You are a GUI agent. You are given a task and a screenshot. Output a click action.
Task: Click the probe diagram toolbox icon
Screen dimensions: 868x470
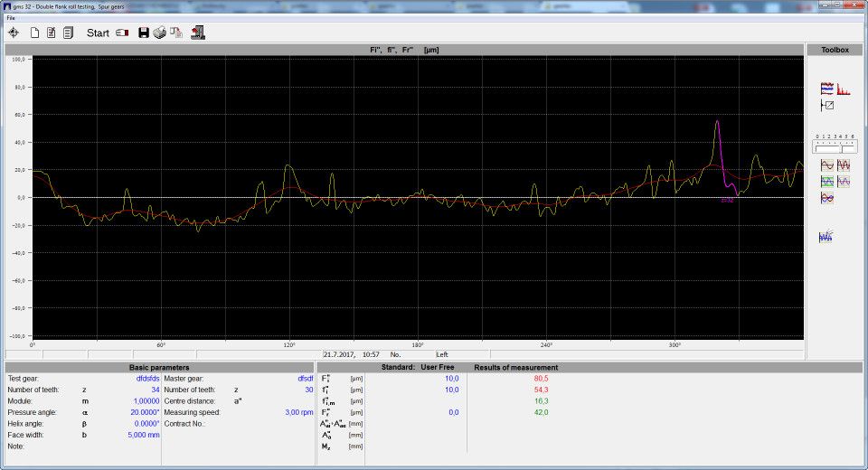[x=826, y=105]
